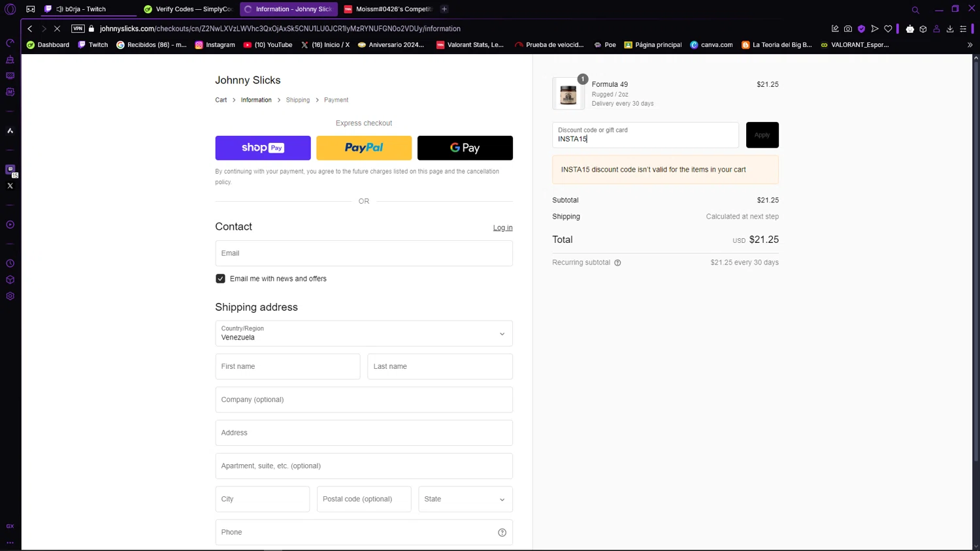Click the Phone input field
Viewport: 980px width, 551px height.
coord(364,533)
